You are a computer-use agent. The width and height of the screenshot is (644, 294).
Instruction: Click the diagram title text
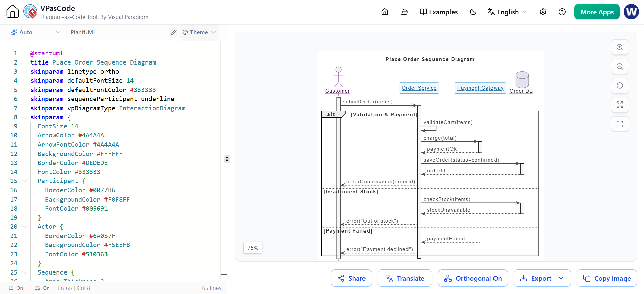click(x=430, y=59)
